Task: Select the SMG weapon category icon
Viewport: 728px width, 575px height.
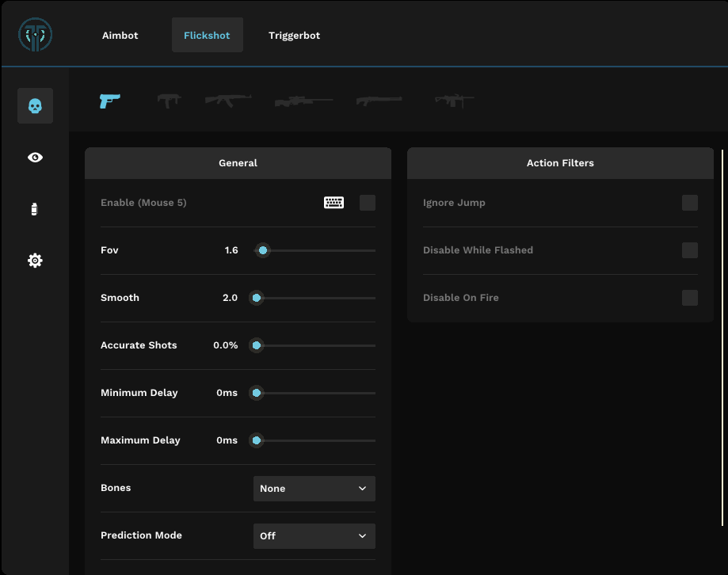Action: (x=169, y=101)
